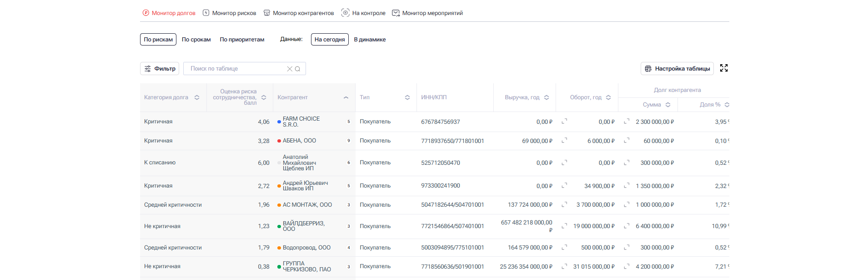Click turnover expand icon in ГРУППА ЧЕРКИЗОВО row
Screen dimensions: 868x280
[x=627, y=266]
